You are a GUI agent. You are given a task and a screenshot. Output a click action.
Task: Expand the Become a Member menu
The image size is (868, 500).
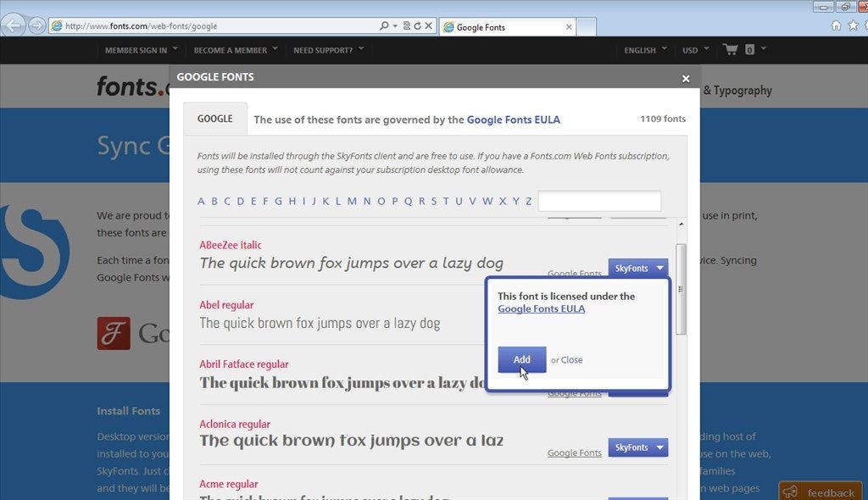click(236, 50)
